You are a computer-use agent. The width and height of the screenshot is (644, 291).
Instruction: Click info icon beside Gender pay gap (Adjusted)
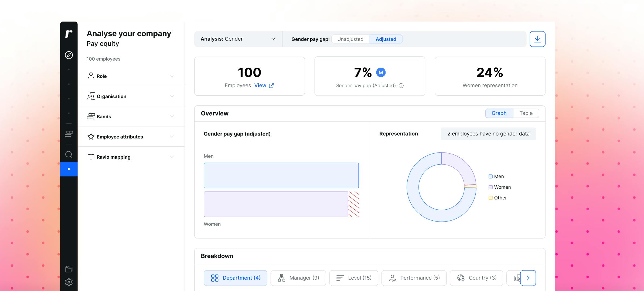pos(401,86)
